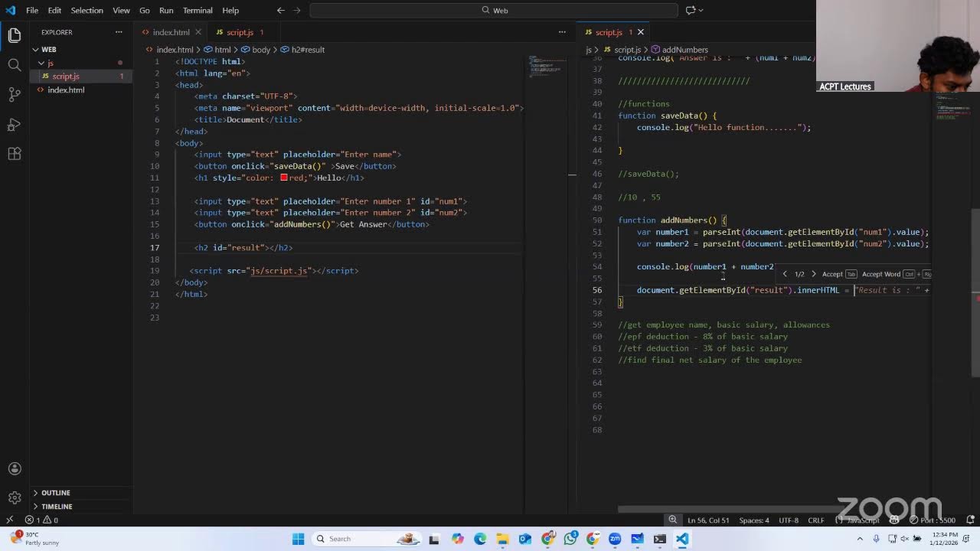Click Accept Word in suggestion toolbar
The height and width of the screenshot is (551, 980).
880,274
